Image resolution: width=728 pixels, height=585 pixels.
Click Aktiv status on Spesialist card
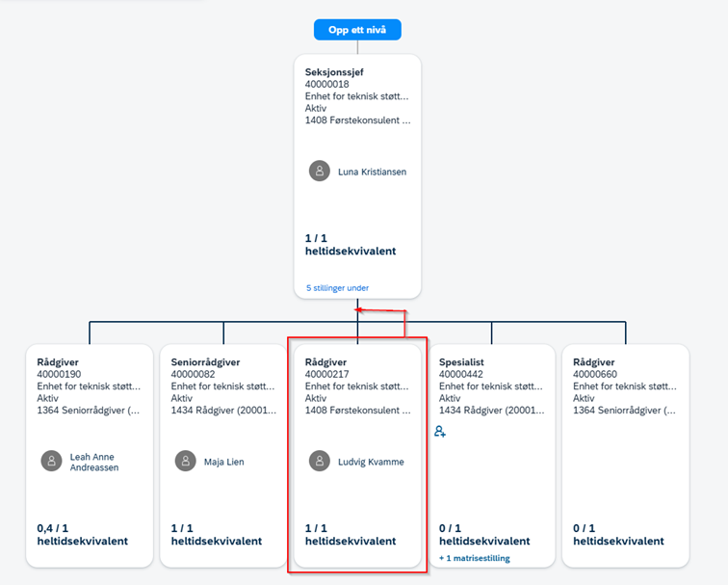[x=450, y=398]
